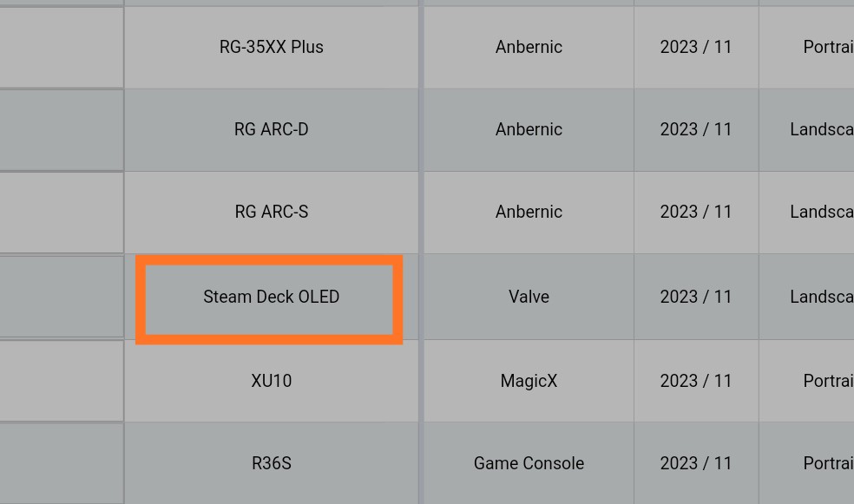This screenshot has width=854, height=504.
Task: Click the R36S model cell
Action: 272,463
